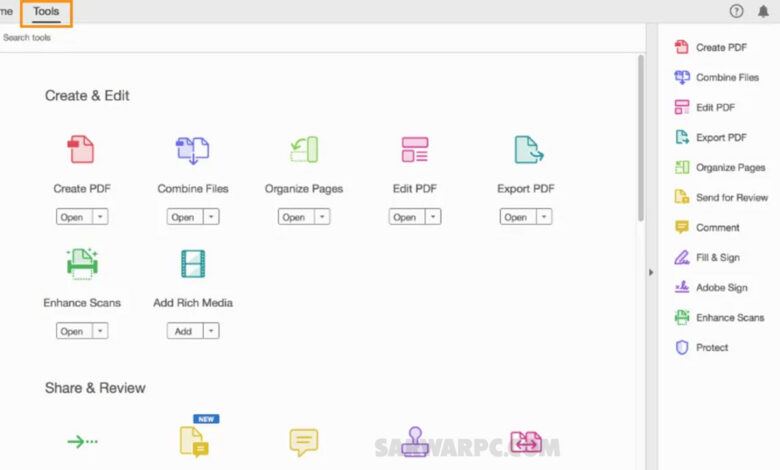Image resolution: width=780 pixels, height=470 pixels.
Task: Open Edit PDF shortcut in right sidebar
Action: pyautogui.click(x=705, y=107)
